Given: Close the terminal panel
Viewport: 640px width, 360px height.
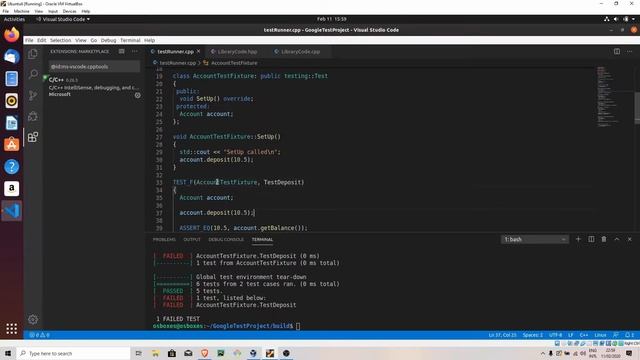Looking at the screenshot, I should (x=629, y=239).
